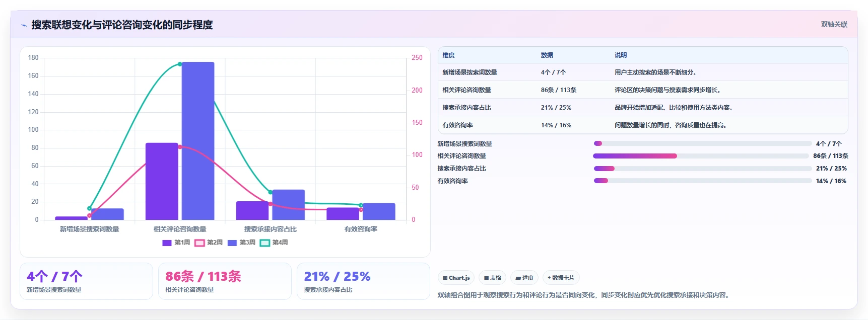This screenshot has height=320, width=868.
Task: Click the progress bar for 相关评论咨询数量
Action: pyautogui.click(x=701, y=156)
